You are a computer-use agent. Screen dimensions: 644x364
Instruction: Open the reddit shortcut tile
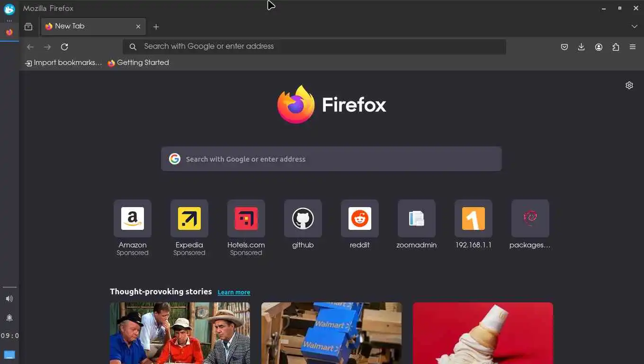point(360,218)
